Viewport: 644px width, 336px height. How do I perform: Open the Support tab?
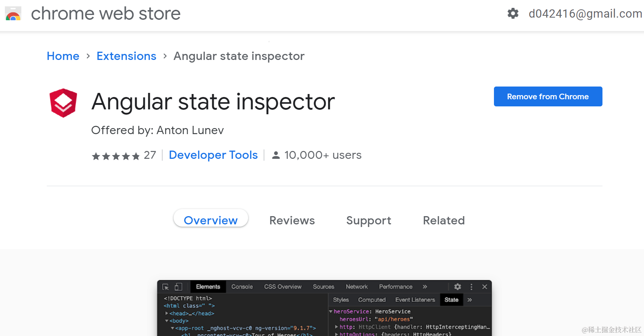(x=369, y=220)
